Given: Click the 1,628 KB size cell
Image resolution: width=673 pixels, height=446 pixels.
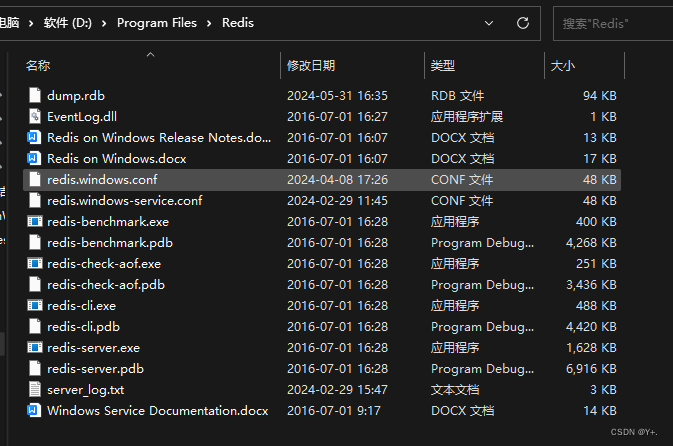Looking at the screenshot, I should (x=591, y=348).
